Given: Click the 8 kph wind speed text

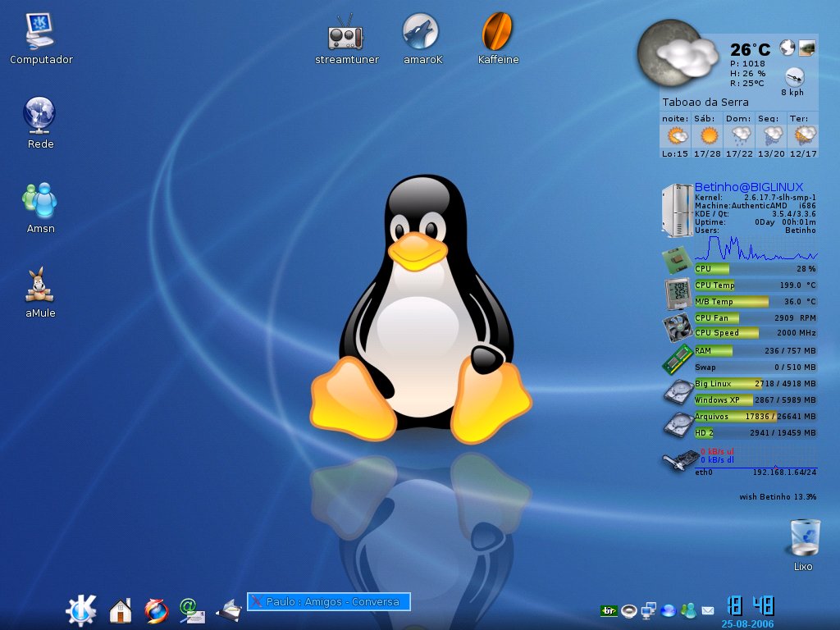Looking at the screenshot, I should click(792, 92).
